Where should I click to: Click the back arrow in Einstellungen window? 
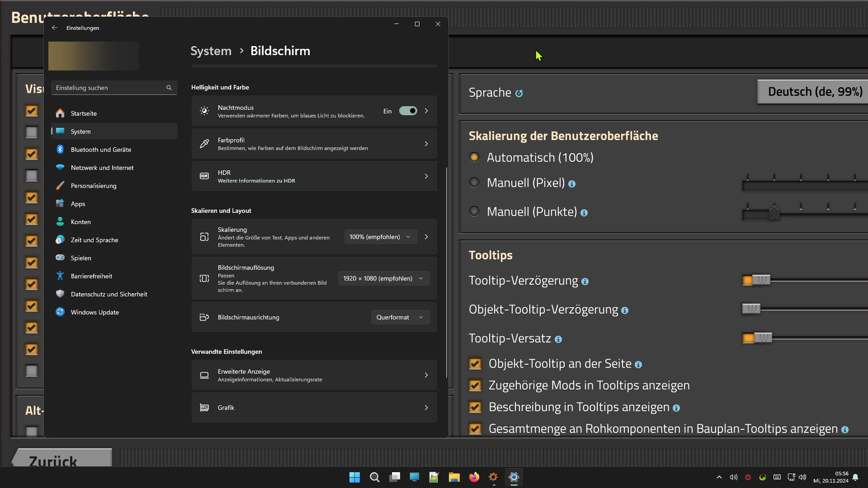point(55,28)
